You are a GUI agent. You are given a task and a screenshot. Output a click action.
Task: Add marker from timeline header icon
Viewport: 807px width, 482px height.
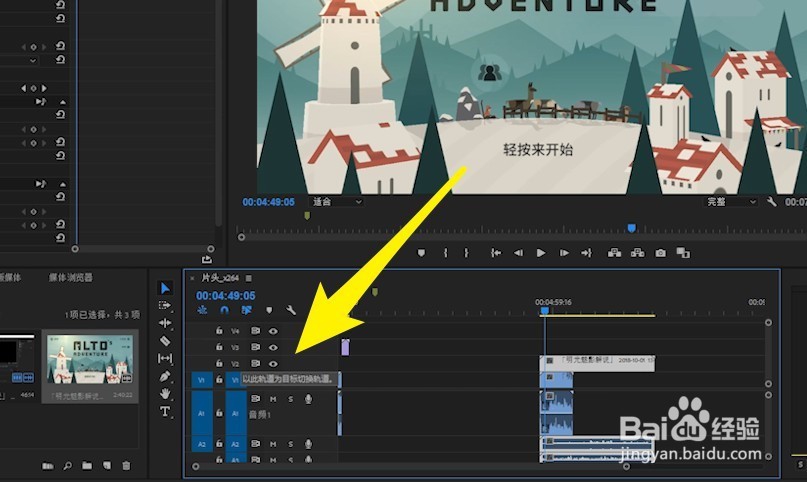(269, 310)
